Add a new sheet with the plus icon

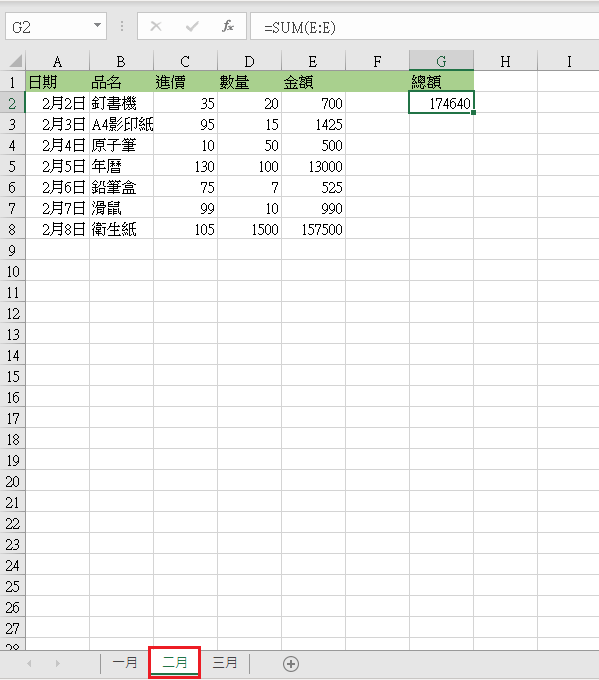click(291, 664)
